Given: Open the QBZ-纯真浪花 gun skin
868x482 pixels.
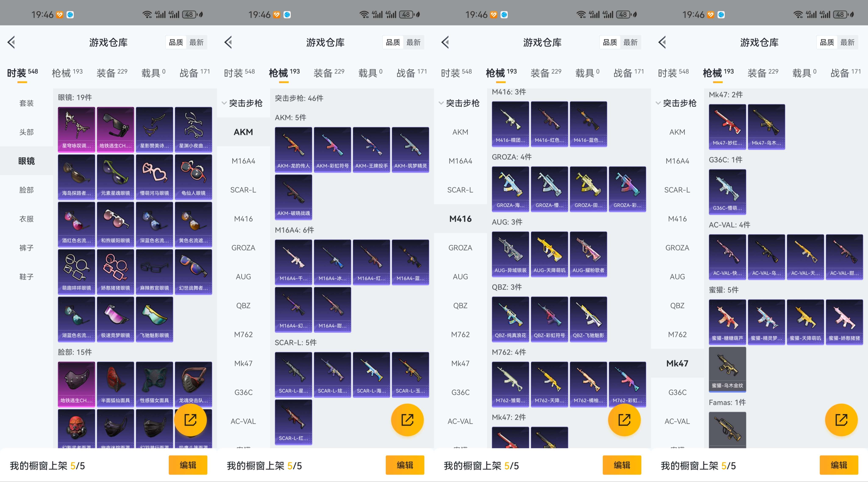Looking at the screenshot, I should click(x=511, y=319).
